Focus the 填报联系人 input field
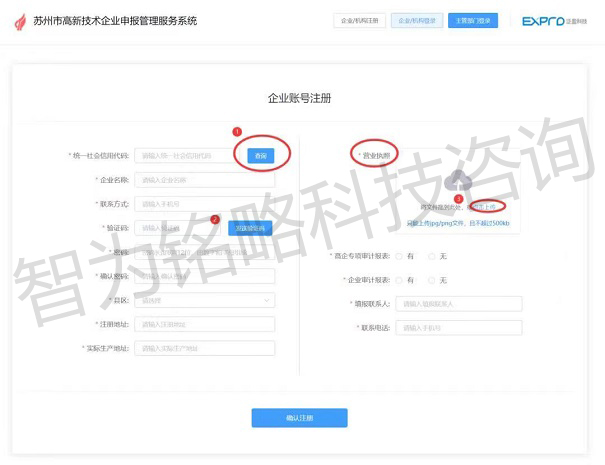This screenshot has height=465, width=605. [458, 304]
